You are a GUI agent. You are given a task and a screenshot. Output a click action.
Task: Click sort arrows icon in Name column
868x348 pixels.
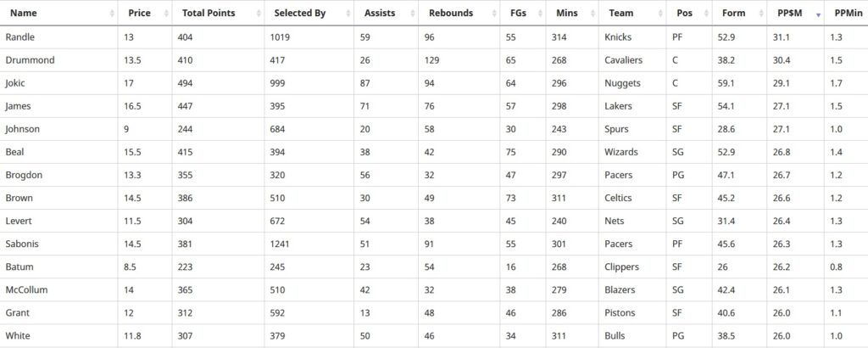(113, 14)
